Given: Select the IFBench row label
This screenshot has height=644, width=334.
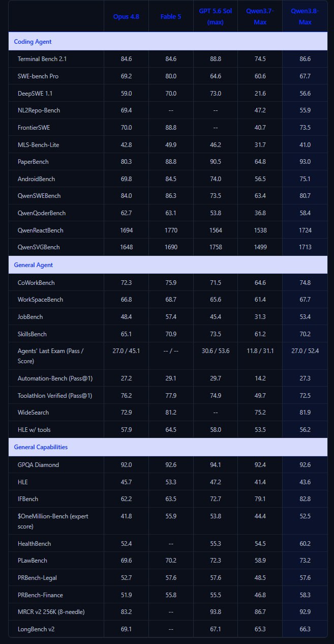Looking at the screenshot, I should (x=28, y=499).
